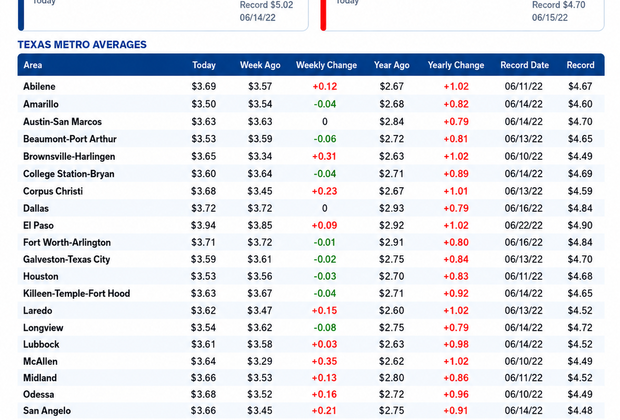Viewport: 620px width, 420px height.
Task: Select Killeen-Temple-Fort Hood area name
Action: [76, 293]
